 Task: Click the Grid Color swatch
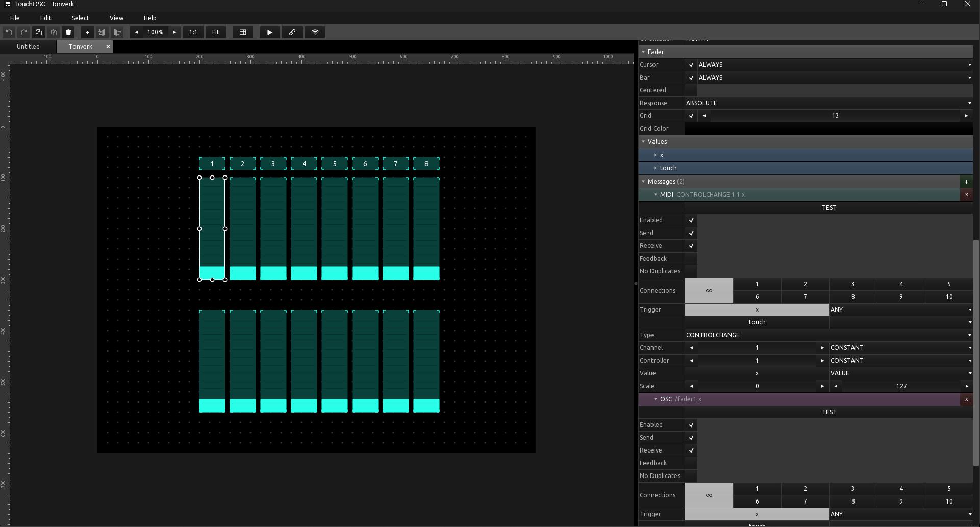828,129
